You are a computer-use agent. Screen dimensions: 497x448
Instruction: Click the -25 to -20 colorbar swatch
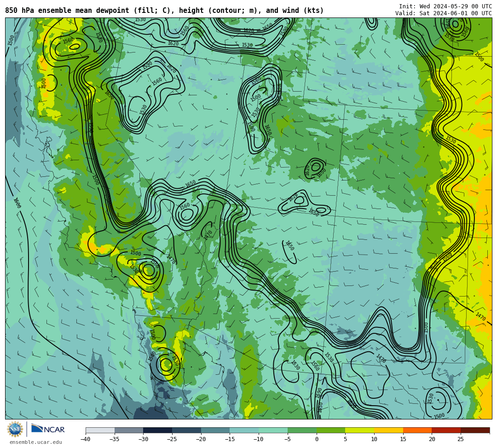[x=186, y=430]
